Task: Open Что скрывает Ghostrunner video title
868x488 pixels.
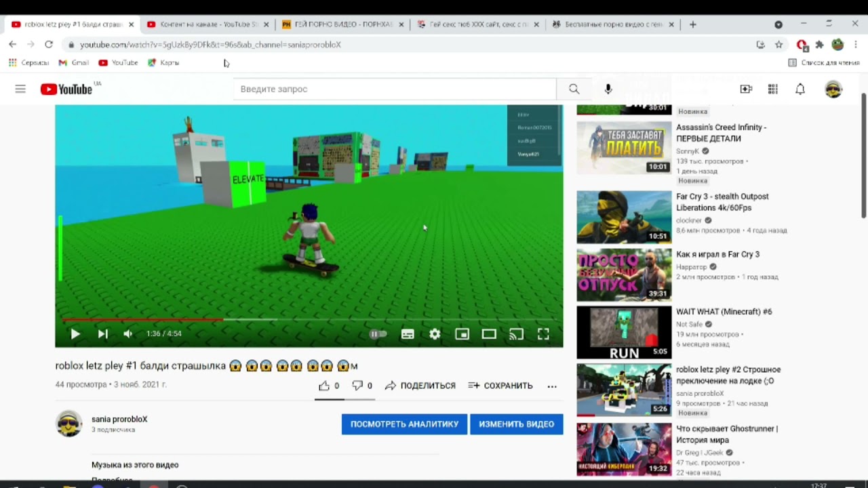Action: 727,434
